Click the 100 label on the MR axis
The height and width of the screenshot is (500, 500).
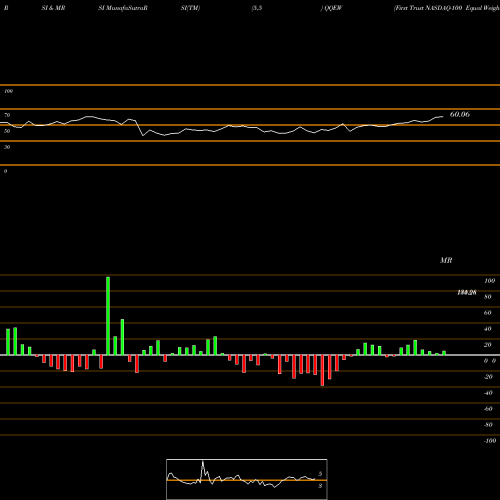[x=489, y=281]
